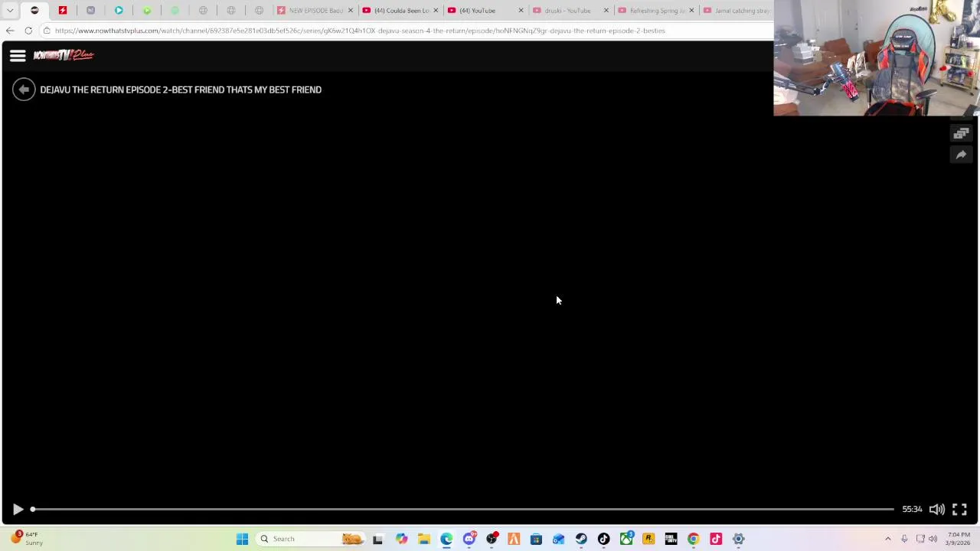
Task: Open Rockstar Games Launcher from taskbar
Action: point(648,539)
